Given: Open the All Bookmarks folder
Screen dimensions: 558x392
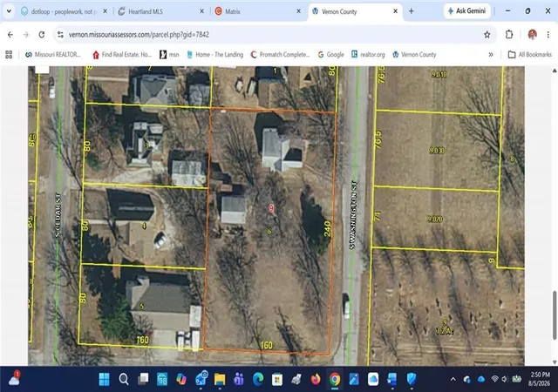Looking at the screenshot, I should tap(529, 54).
